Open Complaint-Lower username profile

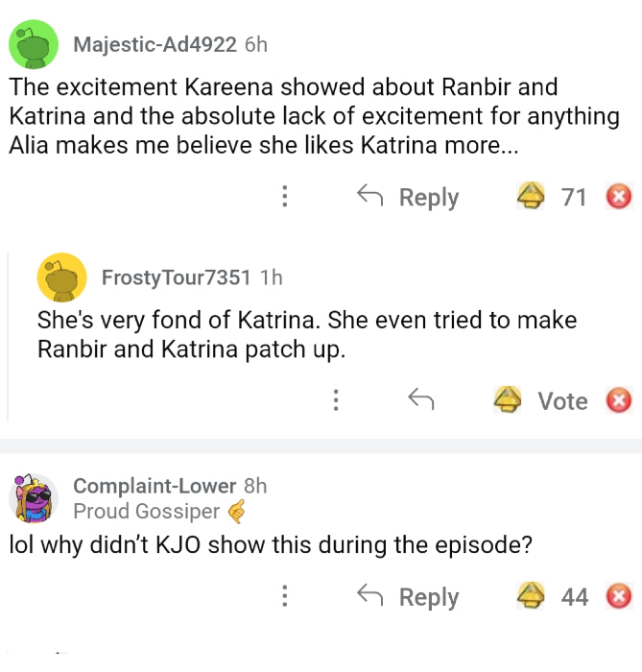pyautogui.click(x=156, y=486)
